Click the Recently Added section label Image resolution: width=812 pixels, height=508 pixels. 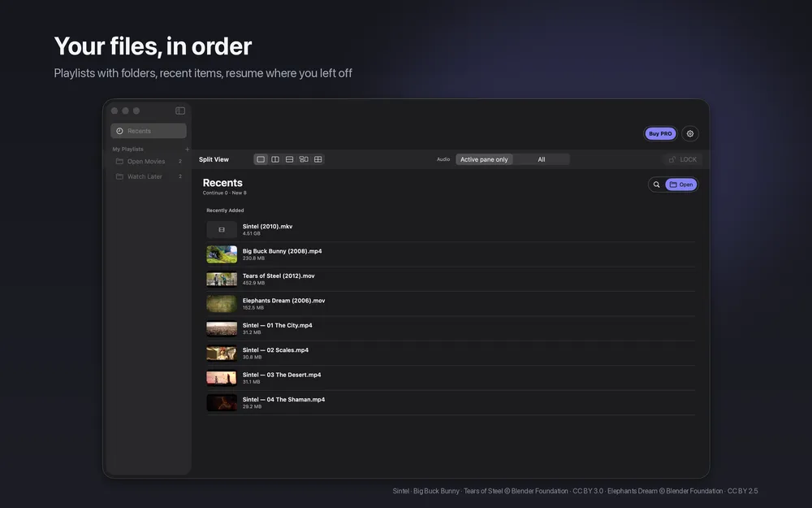pos(225,211)
